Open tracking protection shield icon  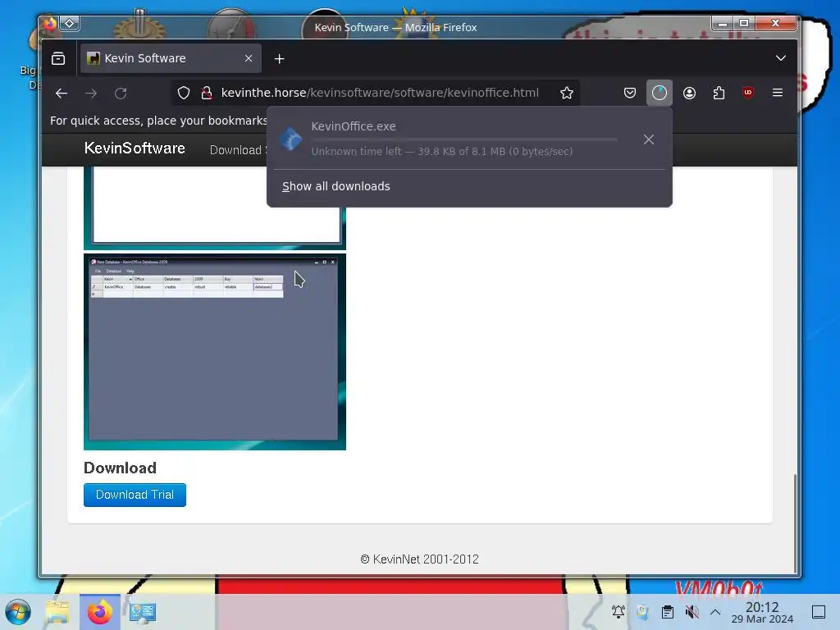pyautogui.click(x=184, y=94)
